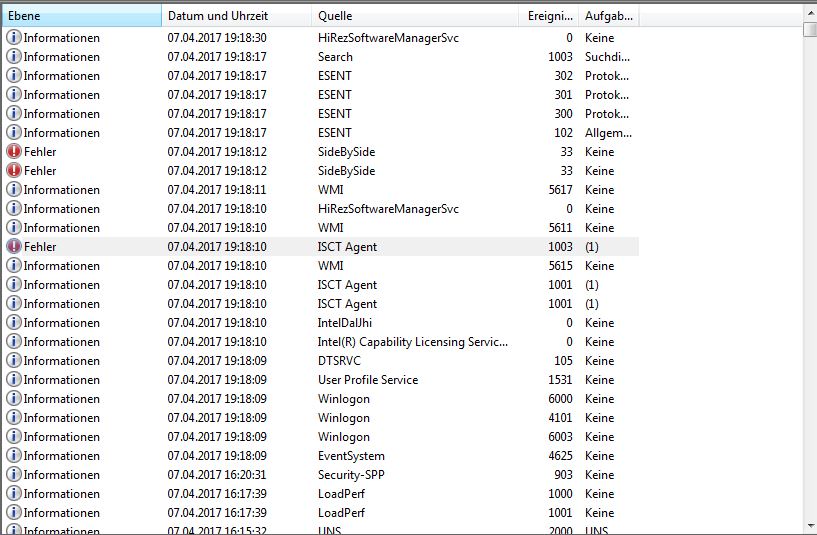The height and width of the screenshot is (535, 817).
Task: Click event ID 4101
Action: coord(560,418)
